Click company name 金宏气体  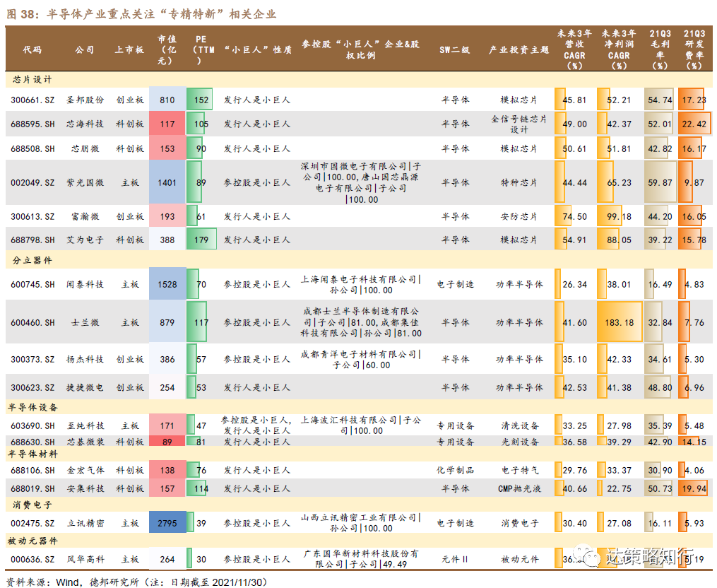click(85, 470)
